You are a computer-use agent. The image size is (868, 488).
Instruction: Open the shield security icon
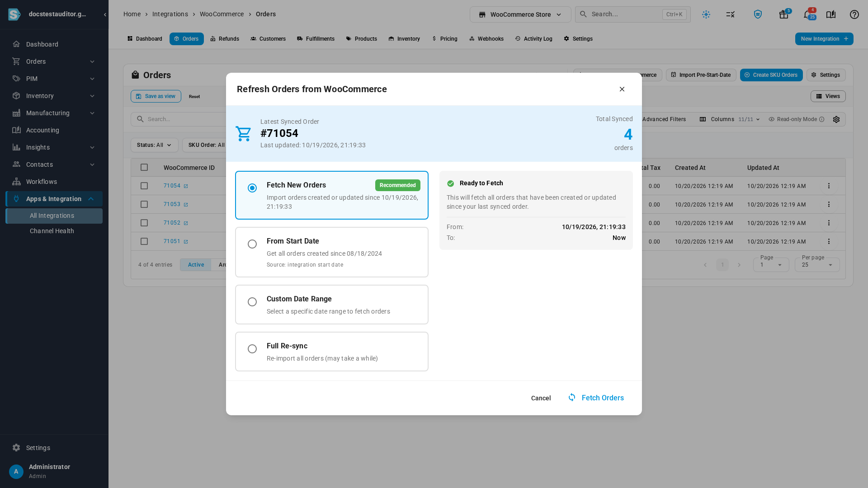tap(758, 14)
